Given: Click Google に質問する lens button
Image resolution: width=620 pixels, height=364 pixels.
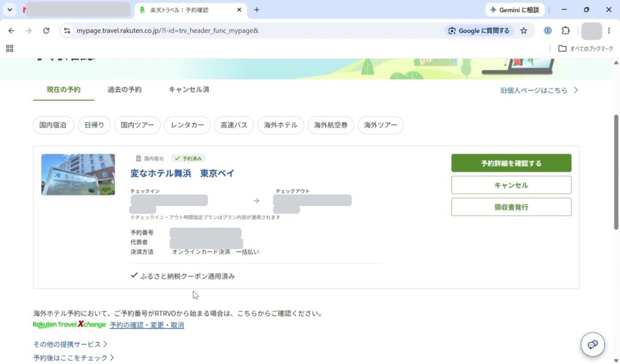Looking at the screenshot, I should pyautogui.click(x=479, y=30).
